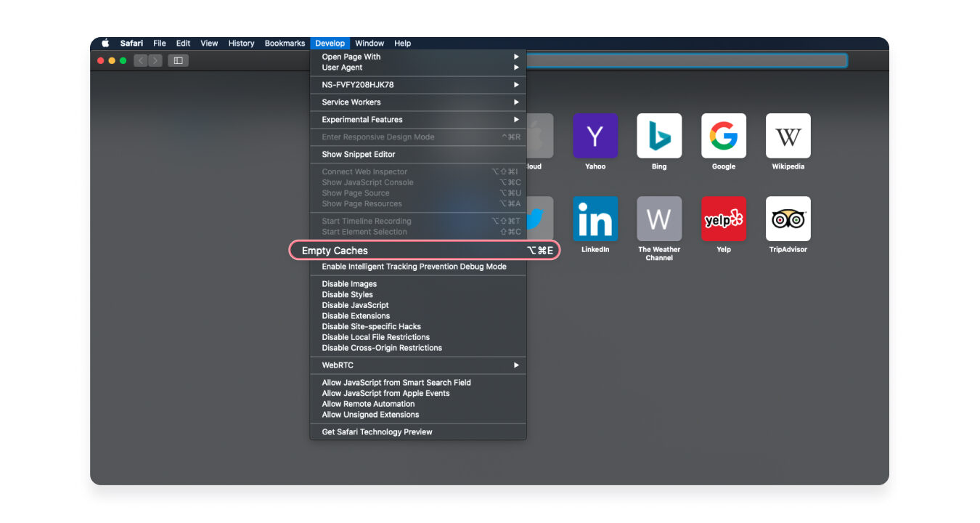Enable Intelligent Tracking Prevention Debug Mode
Image resolution: width=980 pixels, height=523 pixels.
415,266
